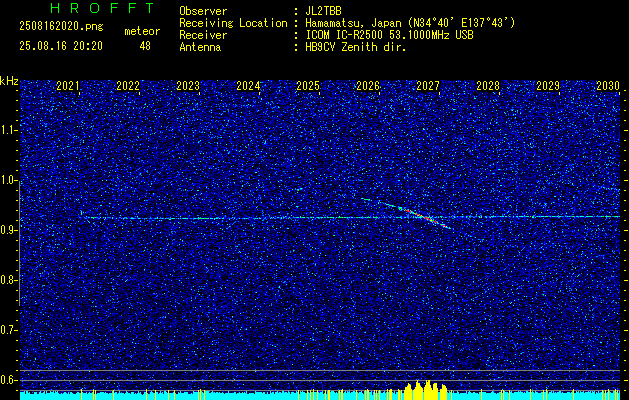Click the 0.7 kHz axis label
This screenshot has width=629, height=400.
[x=9, y=330]
